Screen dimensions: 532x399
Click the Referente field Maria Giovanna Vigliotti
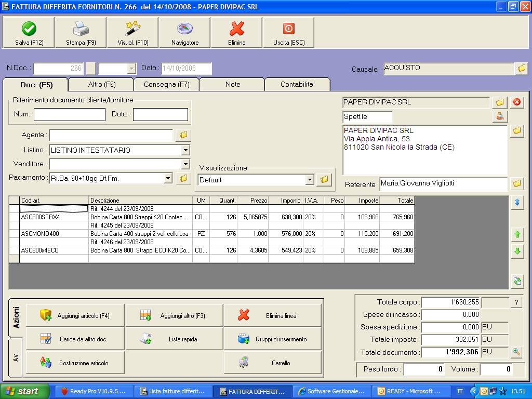[443, 183]
